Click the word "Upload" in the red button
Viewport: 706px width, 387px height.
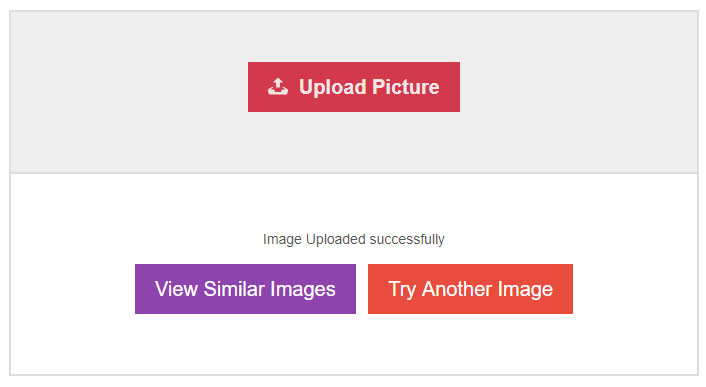[x=333, y=87]
